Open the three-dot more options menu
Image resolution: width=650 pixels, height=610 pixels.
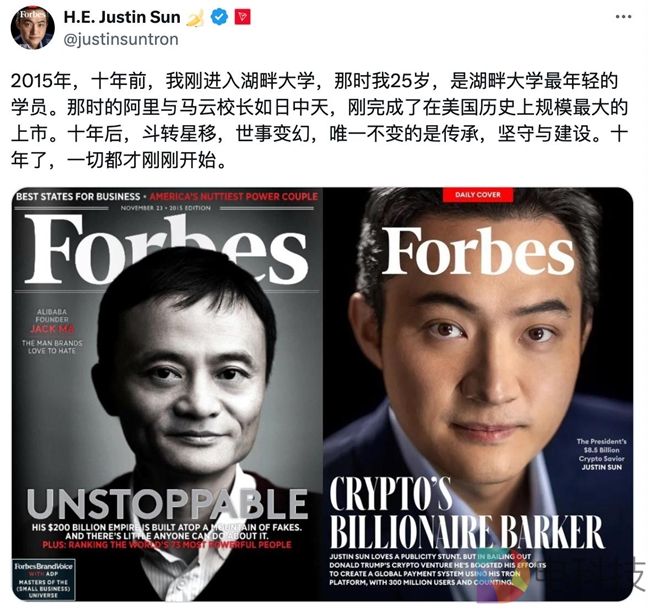[623, 17]
